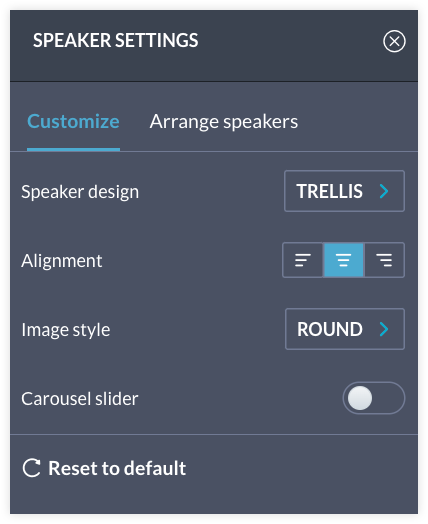428x524 pixels.
Task: Click the Speaker design label text
Action: (80, 192)
